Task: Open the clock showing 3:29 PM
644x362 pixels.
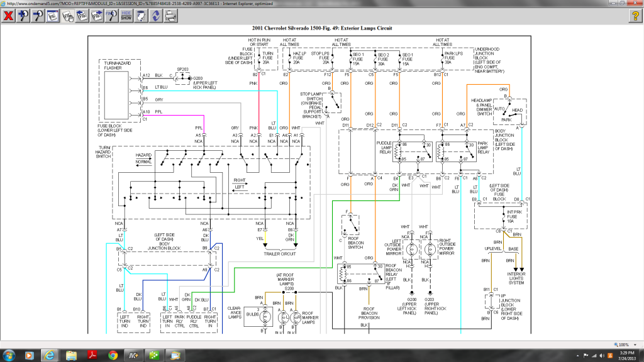Action: click(x=627, y=356)
